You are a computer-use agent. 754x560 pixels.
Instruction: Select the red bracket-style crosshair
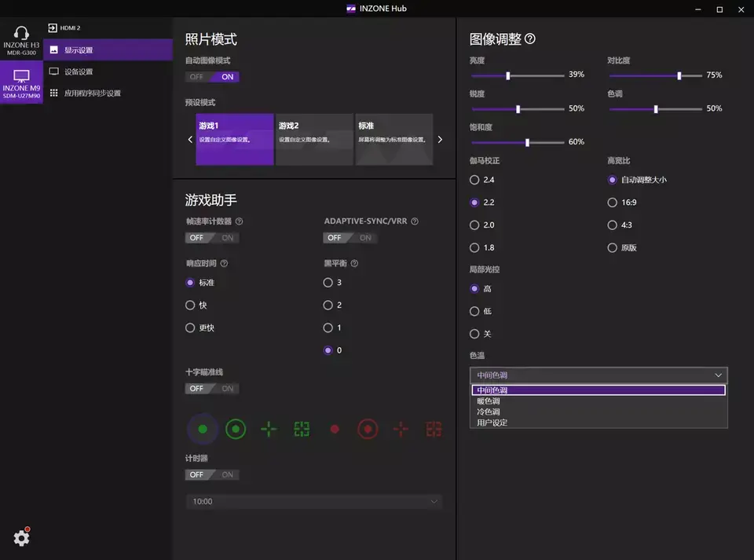pyautogui.click(x=434, y=429)
